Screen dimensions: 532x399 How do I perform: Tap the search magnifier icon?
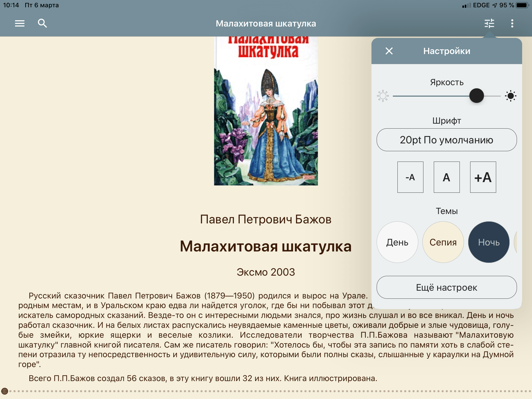pyautogui.click(x=42, y=23)
